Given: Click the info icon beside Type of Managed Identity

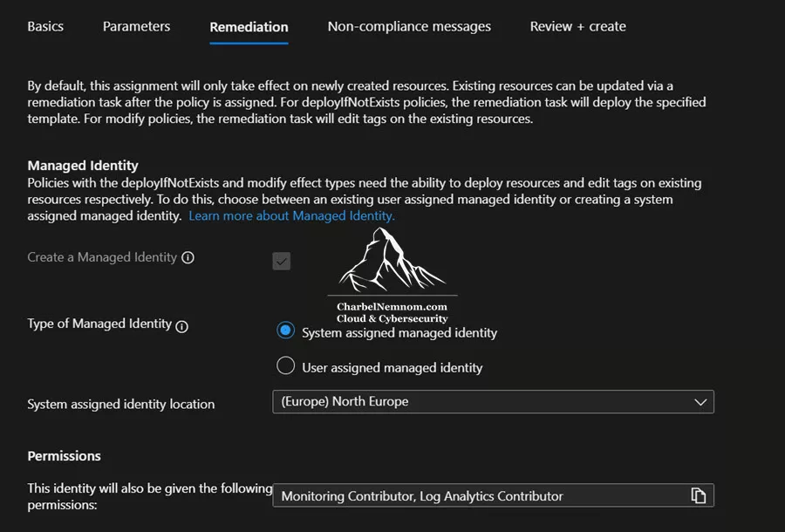Looking at the screenshot, I should pos(181,326).
